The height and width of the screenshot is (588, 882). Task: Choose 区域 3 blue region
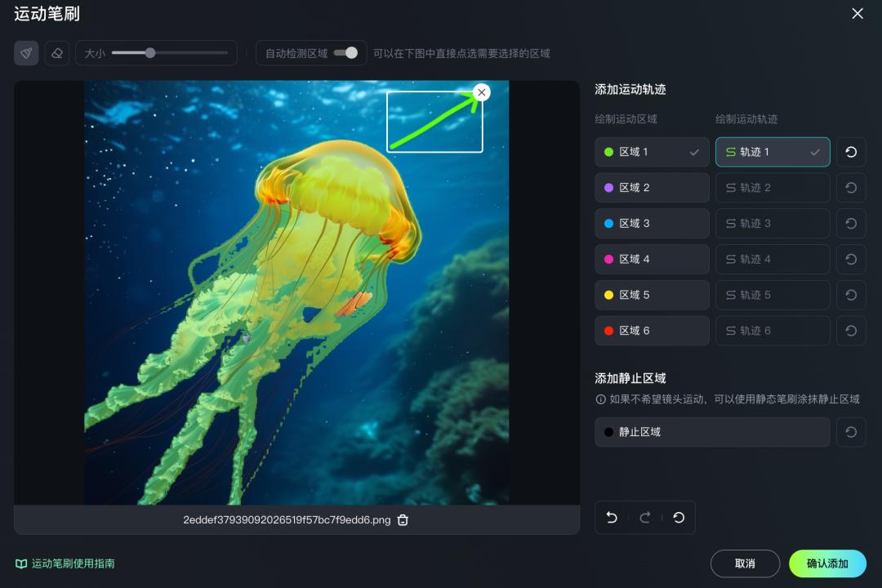click(652, 224)
